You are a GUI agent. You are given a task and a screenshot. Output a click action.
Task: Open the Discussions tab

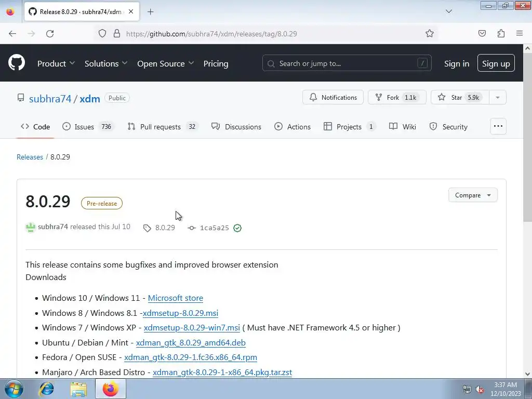click(236, 127)
